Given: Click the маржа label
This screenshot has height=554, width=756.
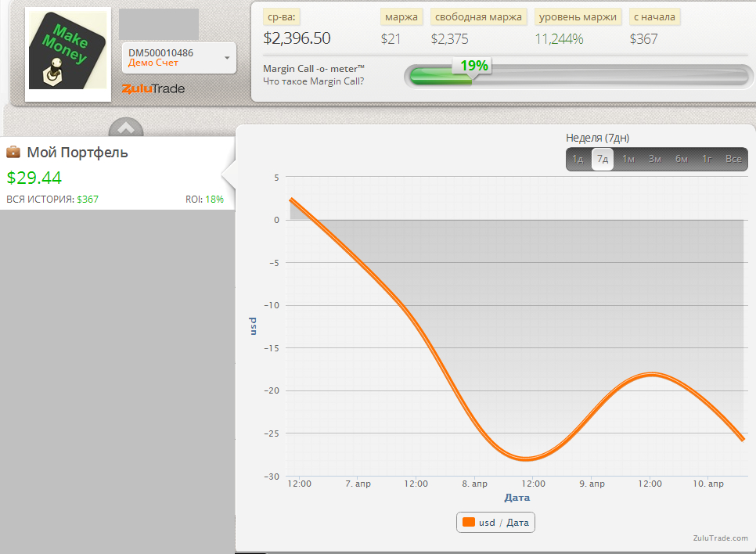Looking at the screenshot, I should tap(401, 17).
